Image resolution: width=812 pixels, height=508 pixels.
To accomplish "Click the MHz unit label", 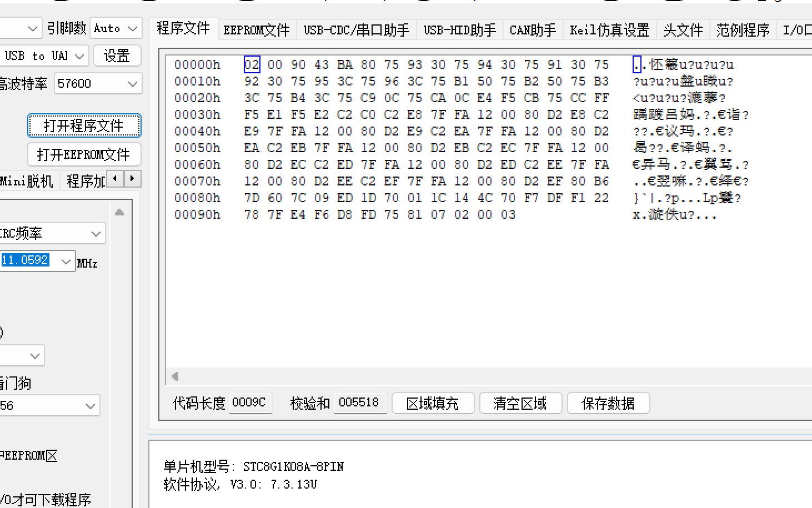I will point(87,263).
